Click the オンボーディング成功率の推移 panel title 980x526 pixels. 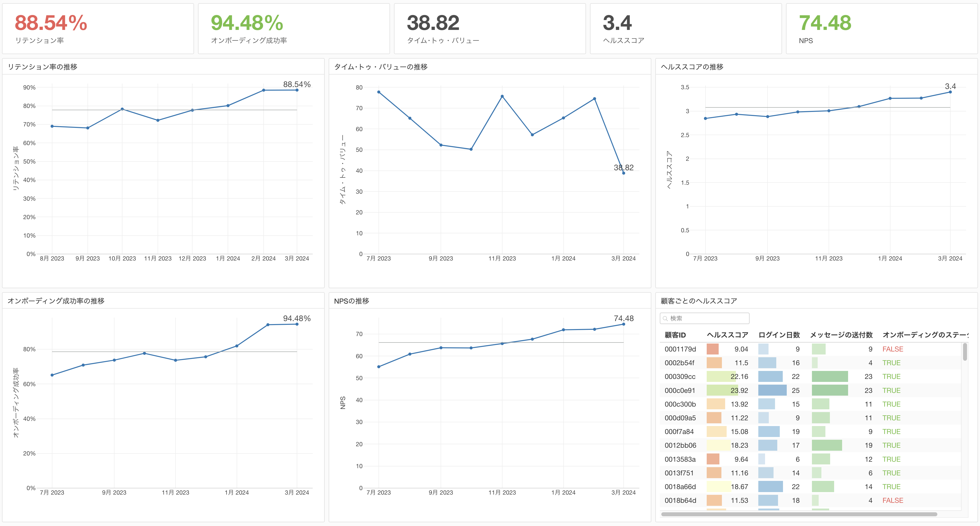(x=56, y=301)
